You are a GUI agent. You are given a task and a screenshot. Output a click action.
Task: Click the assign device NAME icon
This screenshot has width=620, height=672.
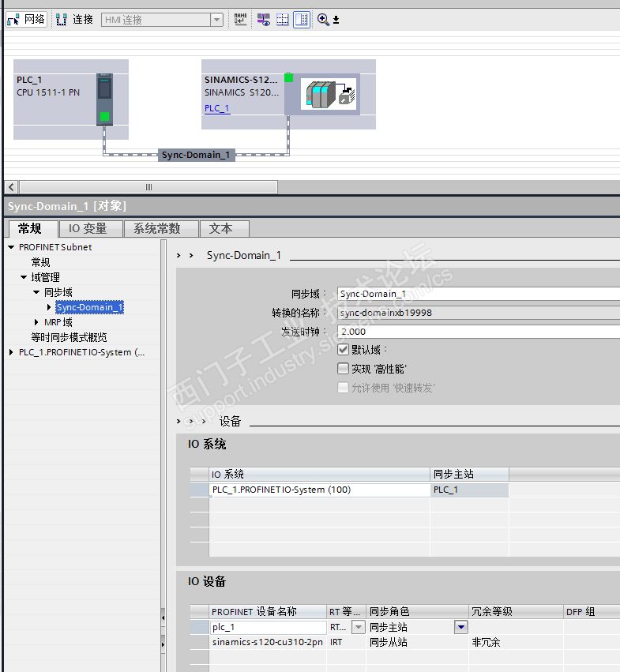pos(241,19)
